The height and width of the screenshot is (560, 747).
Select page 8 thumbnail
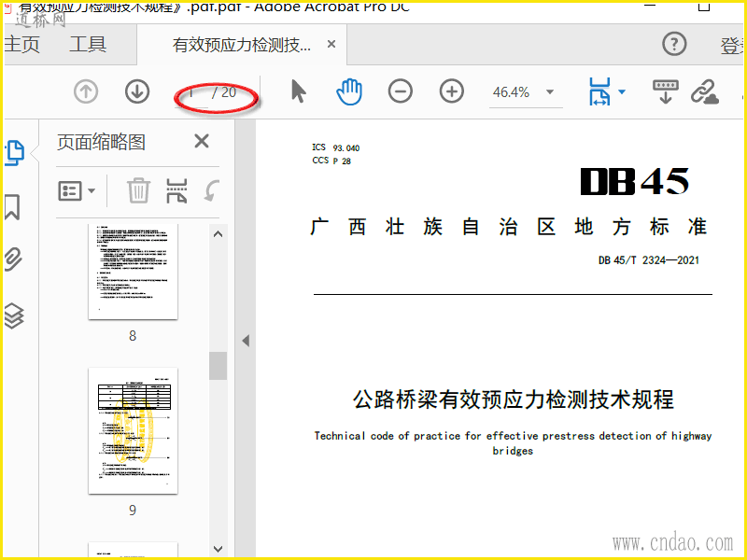(x=133, y=271)
